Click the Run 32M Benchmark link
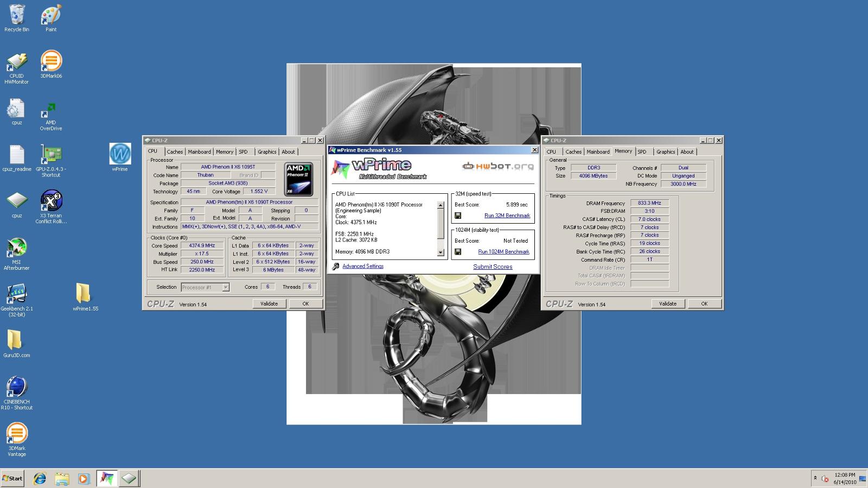Screen dimensions: 868x488 click(507, 216)
